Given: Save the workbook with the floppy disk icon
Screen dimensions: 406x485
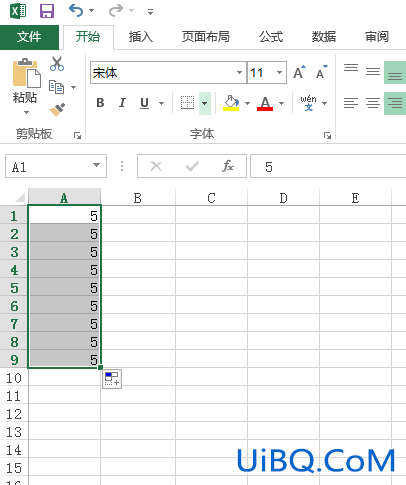Looking at the screenshot, I should (47, 11).
